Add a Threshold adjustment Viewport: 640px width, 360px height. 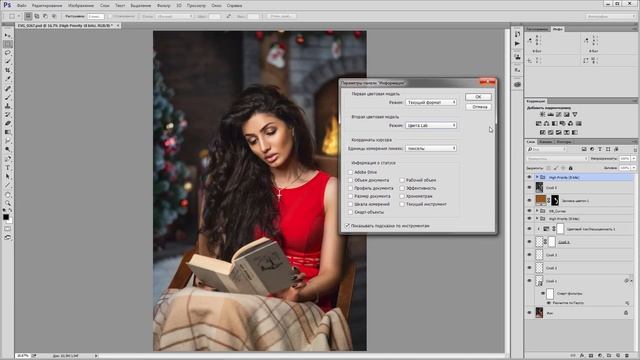(558, 132)
